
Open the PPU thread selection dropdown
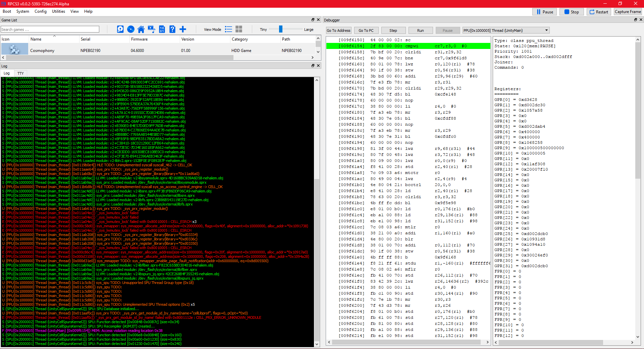[x=506, y=31]
